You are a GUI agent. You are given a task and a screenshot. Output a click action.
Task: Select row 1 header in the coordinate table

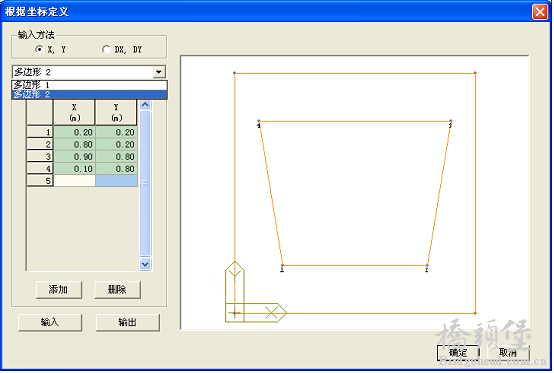pos(40,132)
